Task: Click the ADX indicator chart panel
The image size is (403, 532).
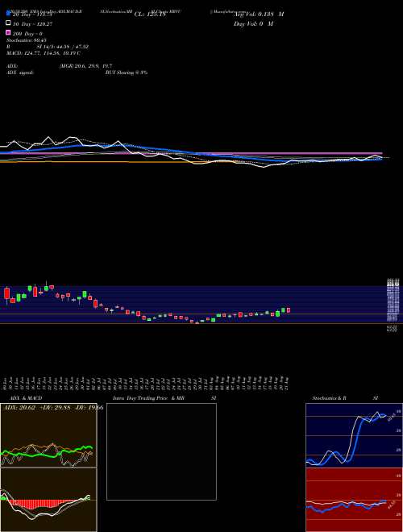Action: coord(48,435)
